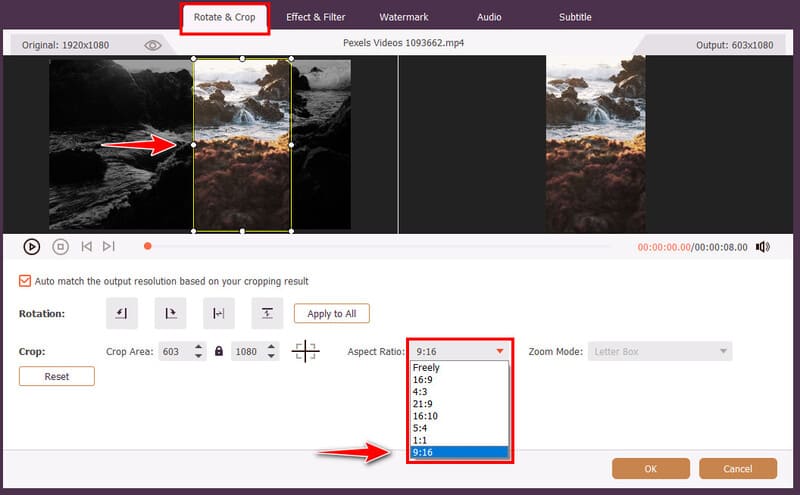Rotate video right 90 degrees icon

(170, 313)
